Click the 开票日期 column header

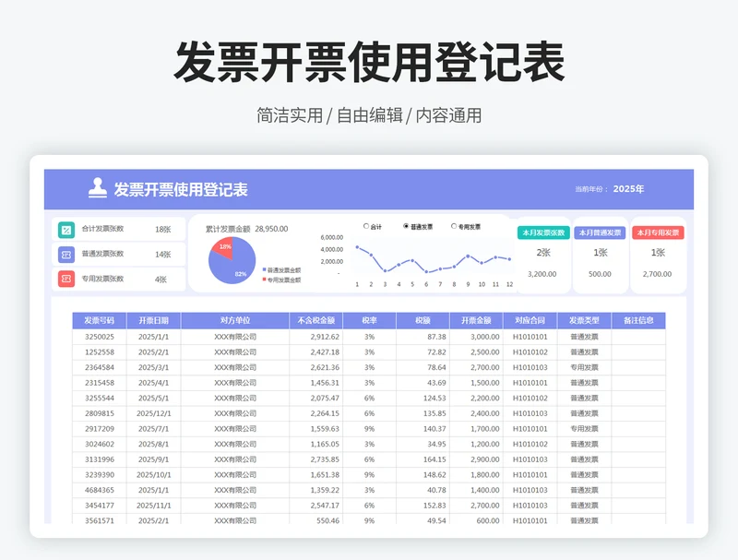153,320
